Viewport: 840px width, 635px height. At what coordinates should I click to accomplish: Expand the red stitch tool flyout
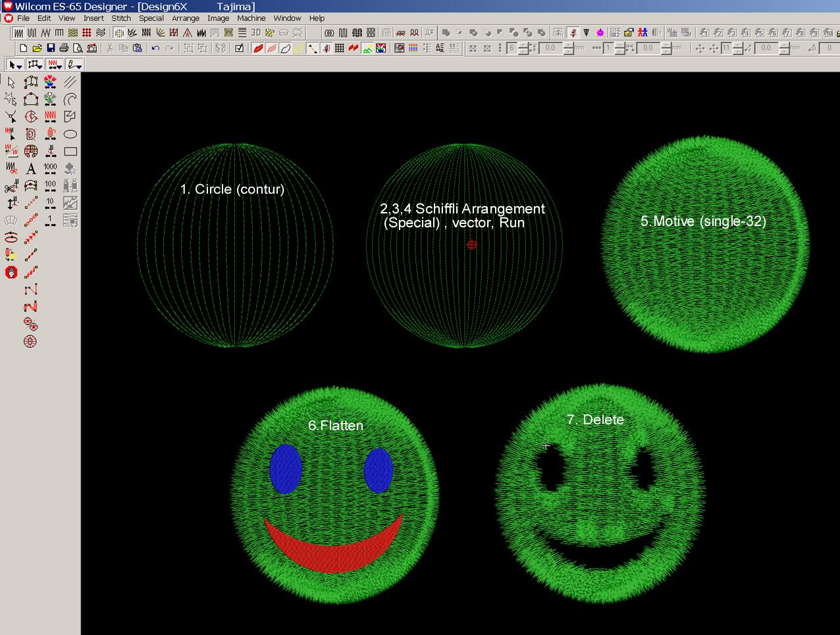coord(55,65)
